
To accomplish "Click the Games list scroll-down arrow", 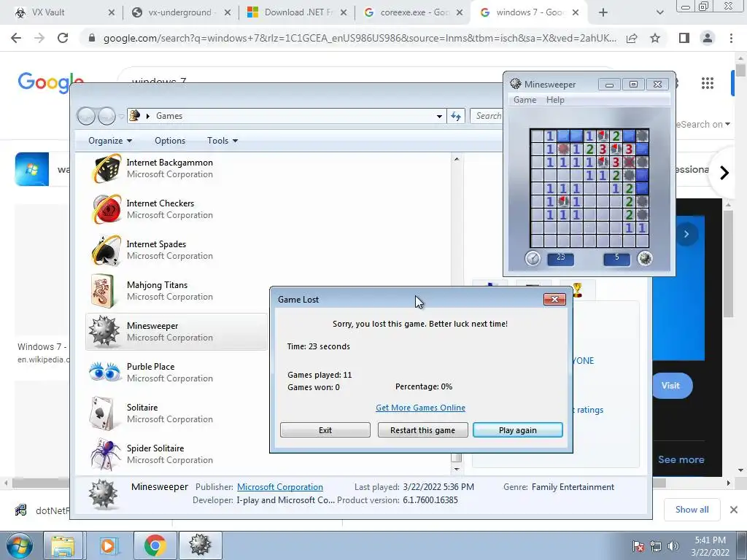I will point(457,469).
